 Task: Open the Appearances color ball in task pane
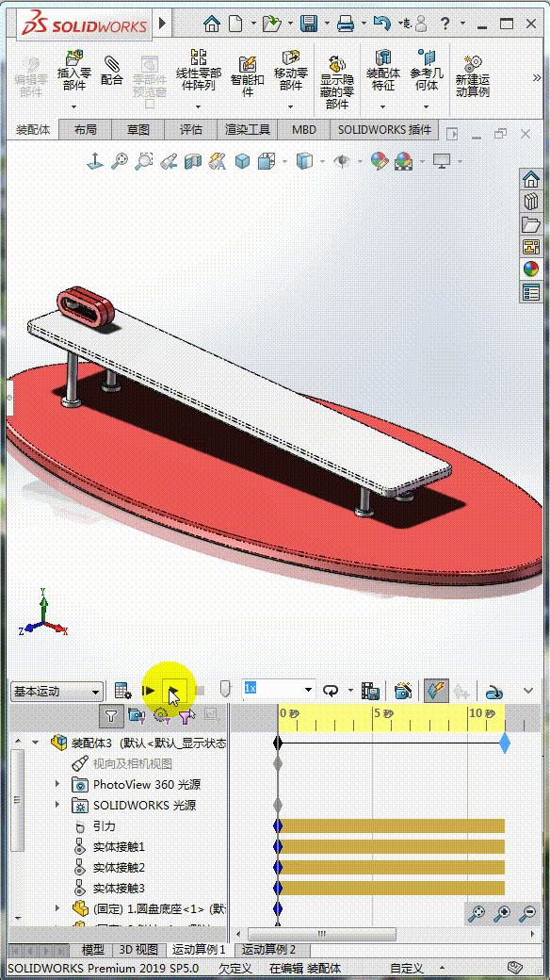[x=531, y=269]
